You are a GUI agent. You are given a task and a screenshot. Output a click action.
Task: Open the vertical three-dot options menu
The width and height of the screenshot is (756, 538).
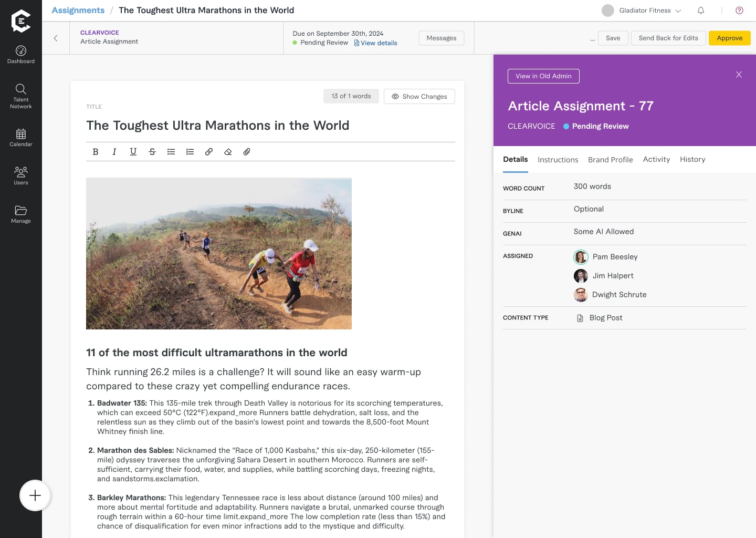pos(722,11)
